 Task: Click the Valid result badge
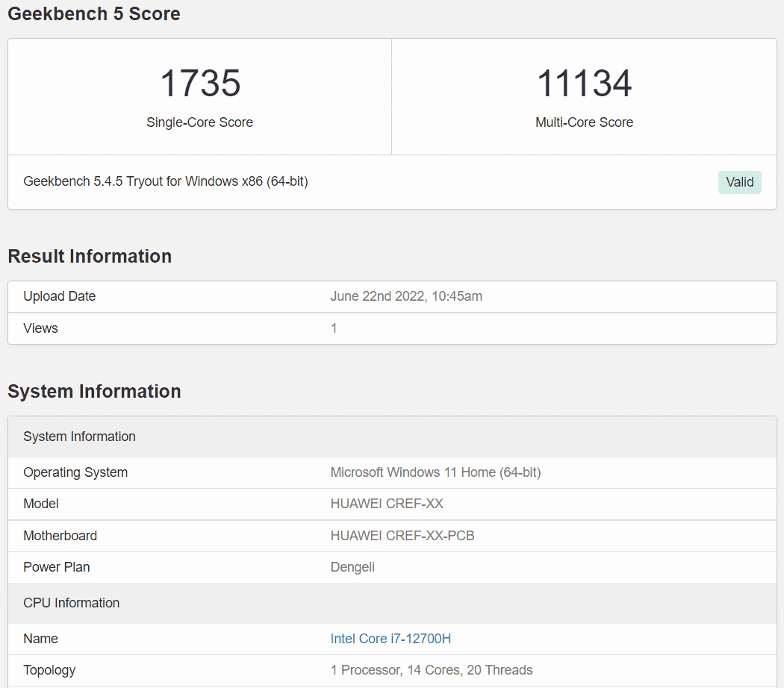click(x=739, y=181)
